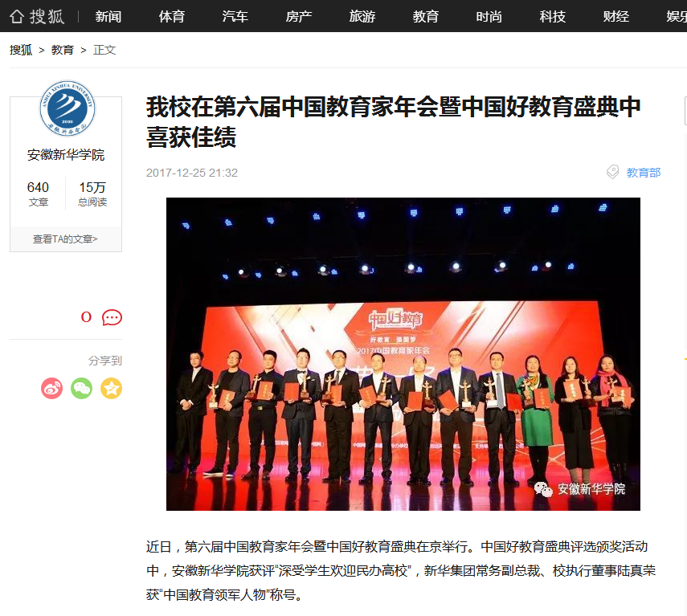Share to Qzone star icon
This screenshot has height=616, width=687.
112,389
